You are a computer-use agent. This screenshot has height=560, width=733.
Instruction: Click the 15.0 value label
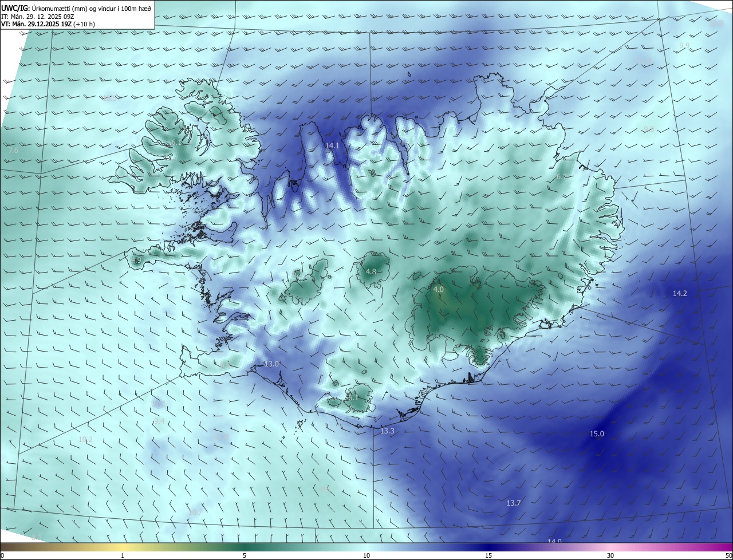597,434
